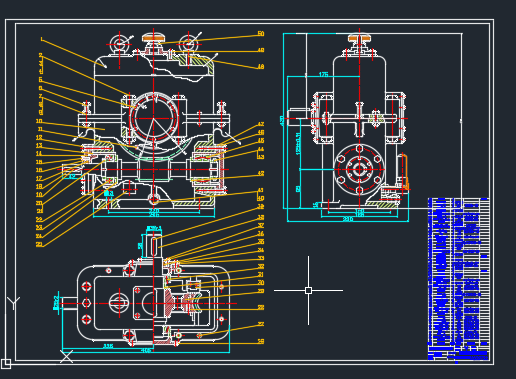This screenshot has width=516, height=379.
Task: Select part number label 17
Action: 39,179
